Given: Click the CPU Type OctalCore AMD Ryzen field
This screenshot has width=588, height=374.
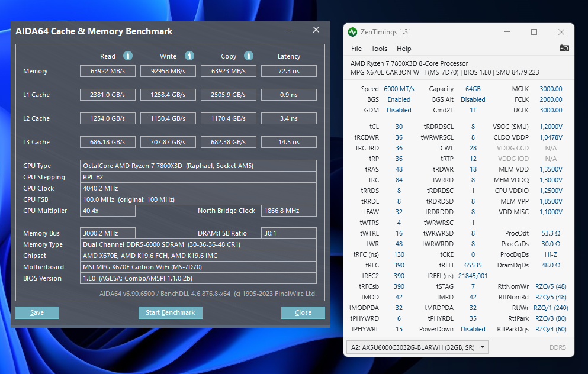Looking at the screenshot, I should pos(198,166).
